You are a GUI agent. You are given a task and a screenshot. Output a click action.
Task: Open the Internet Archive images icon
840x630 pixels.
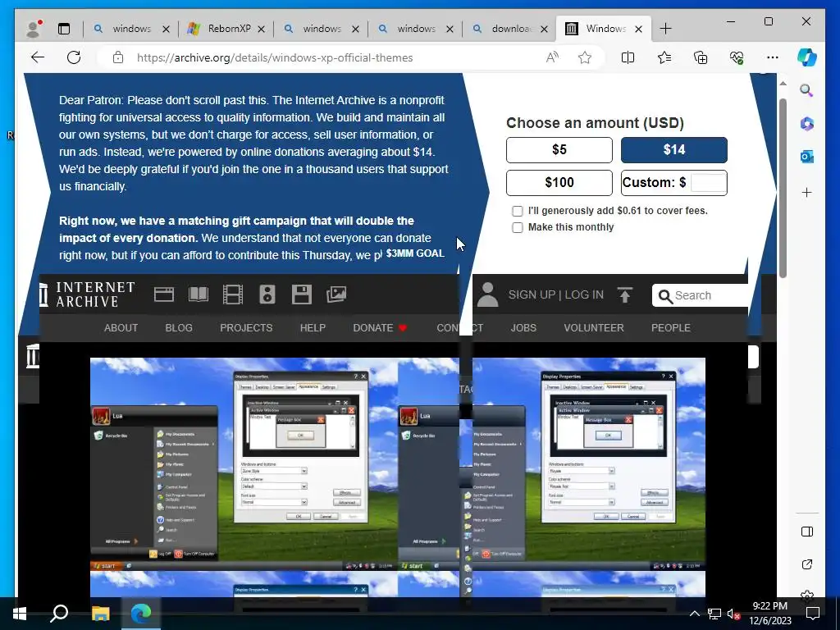pos(336,294)
